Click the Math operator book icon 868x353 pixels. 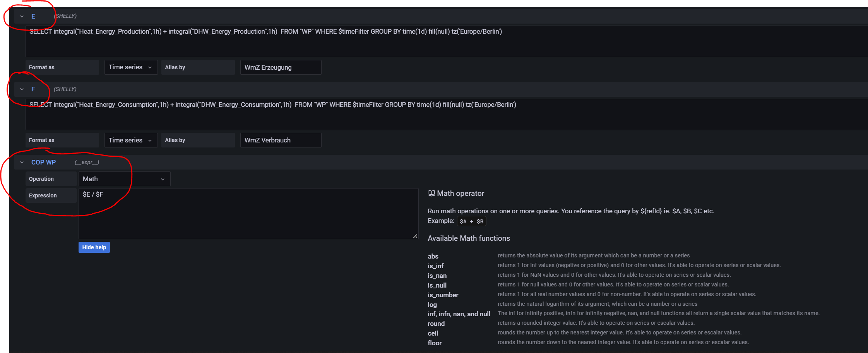[x=431, y=194]
